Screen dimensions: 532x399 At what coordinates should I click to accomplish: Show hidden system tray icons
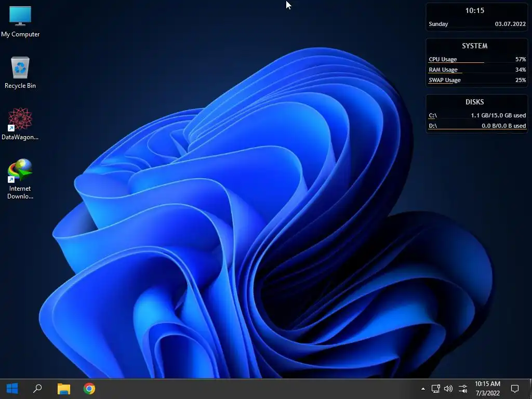423,389
